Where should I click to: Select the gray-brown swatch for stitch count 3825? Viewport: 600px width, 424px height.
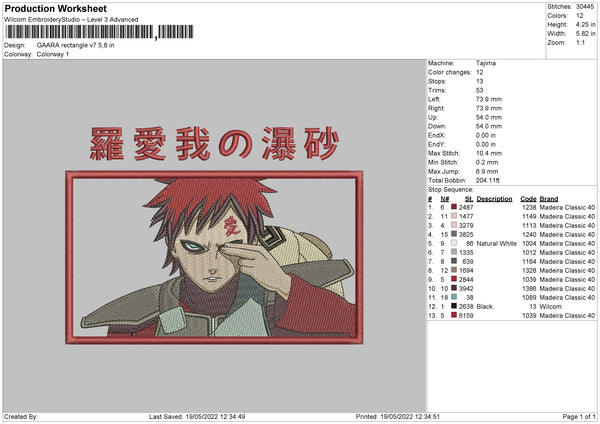click(454, 234)
